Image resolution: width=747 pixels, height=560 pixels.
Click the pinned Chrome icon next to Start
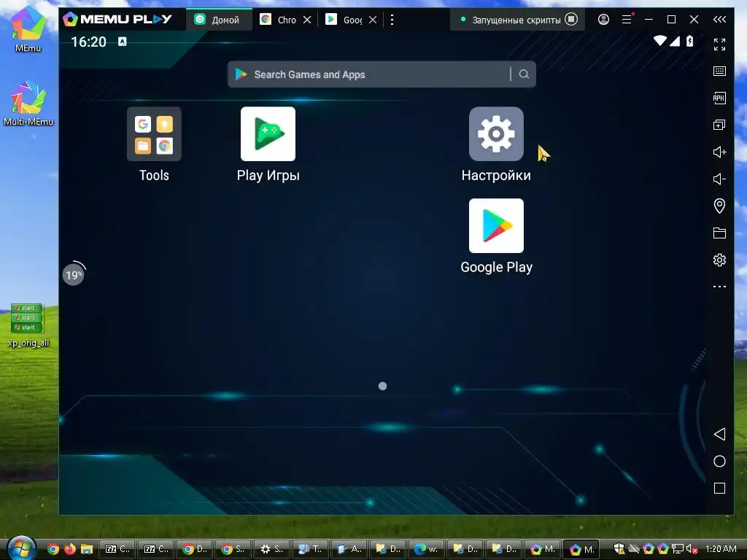pyautogui.click(x=53, y=549)
